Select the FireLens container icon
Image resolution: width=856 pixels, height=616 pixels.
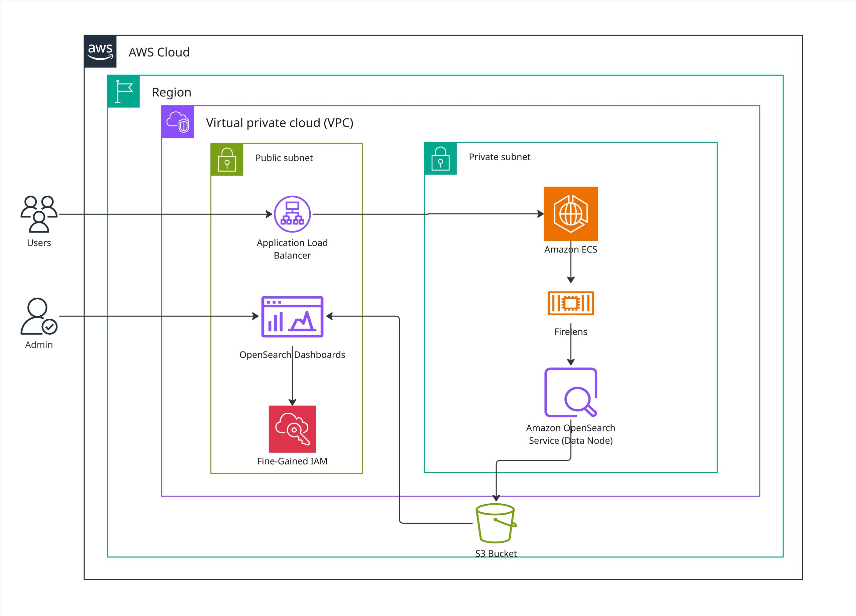point(570,303)
